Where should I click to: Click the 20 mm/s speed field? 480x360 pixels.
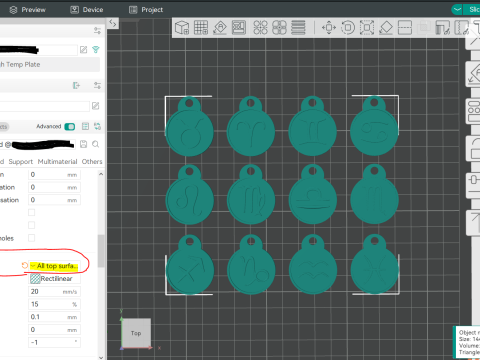(54, 291)
